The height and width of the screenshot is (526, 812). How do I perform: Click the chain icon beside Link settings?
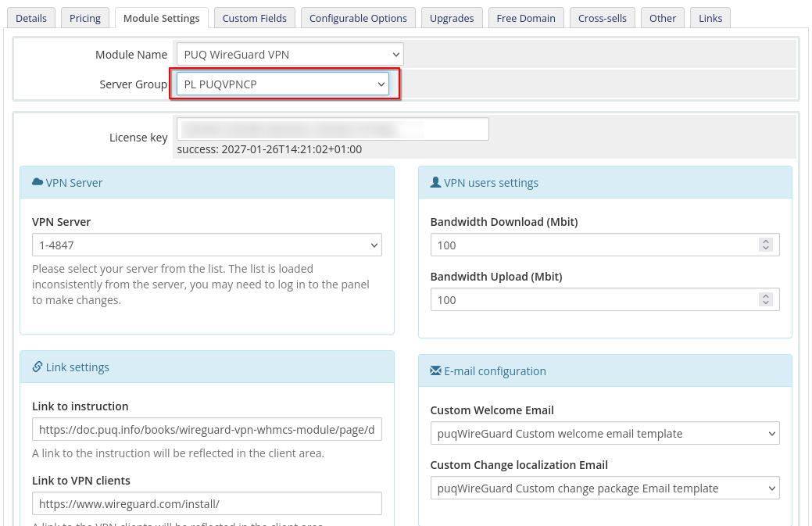pyautogui.click(x=38, y=367)
